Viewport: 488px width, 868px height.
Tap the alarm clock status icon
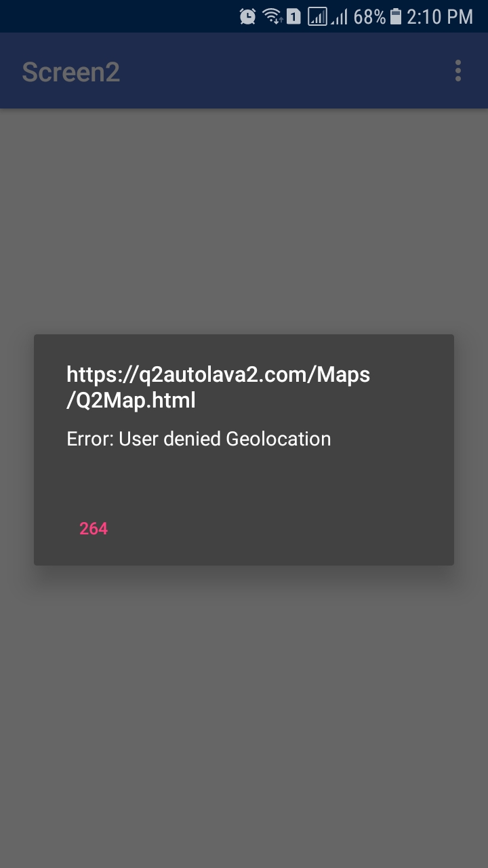coord(248,16)
